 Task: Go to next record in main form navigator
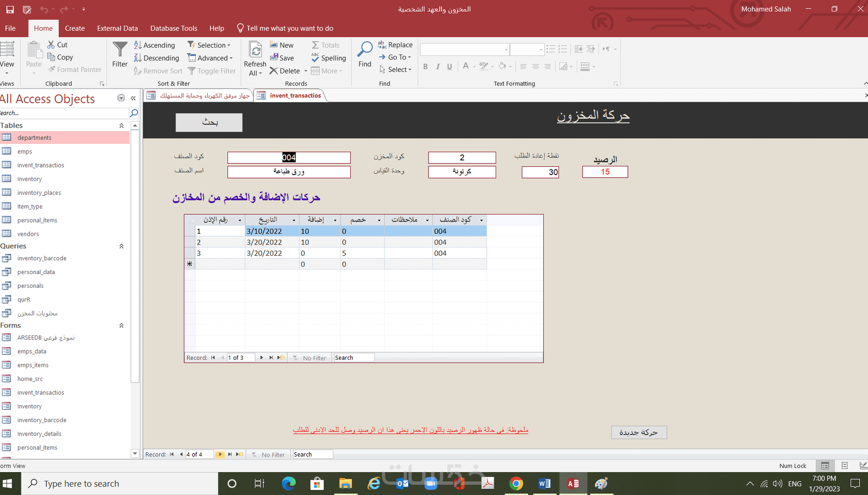tap(220, 454)
